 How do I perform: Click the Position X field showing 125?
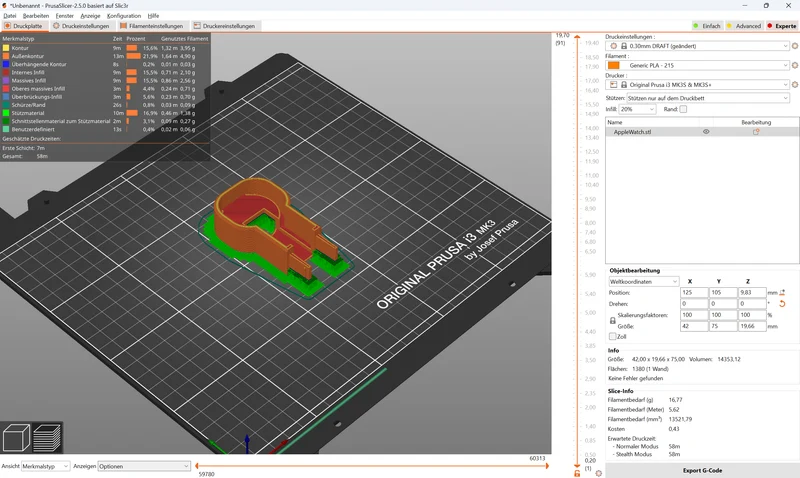pos(694,292)
